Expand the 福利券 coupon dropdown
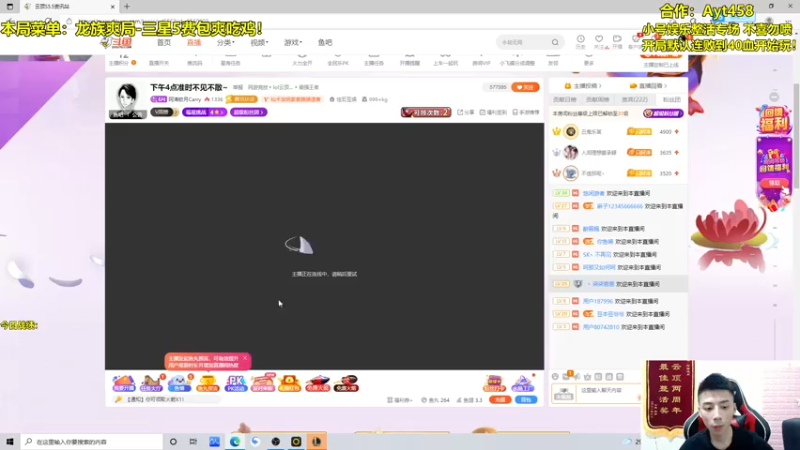This screenshot has height=450, width=800. coord(400,400)
